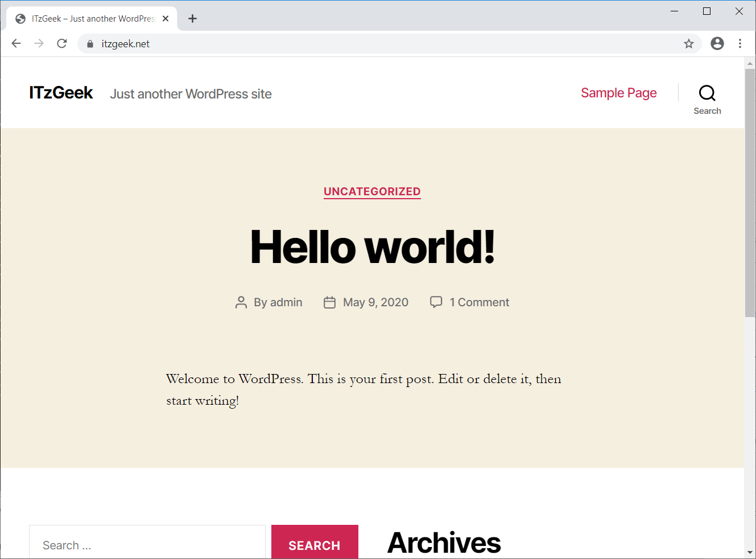Open the Hello world! post title
The height and width of the screenshot is (559, 756).
click(373, 247)
